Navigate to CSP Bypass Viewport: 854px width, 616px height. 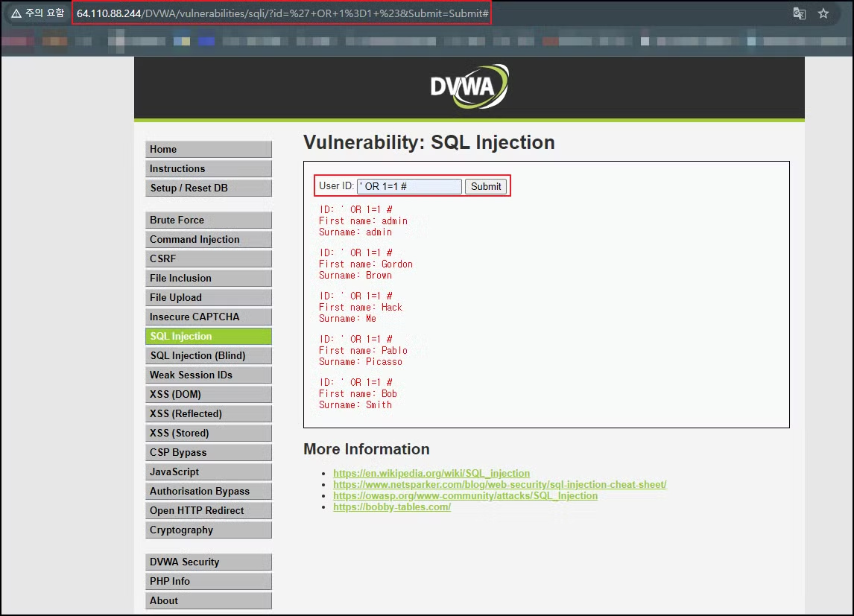coord(209,452)
